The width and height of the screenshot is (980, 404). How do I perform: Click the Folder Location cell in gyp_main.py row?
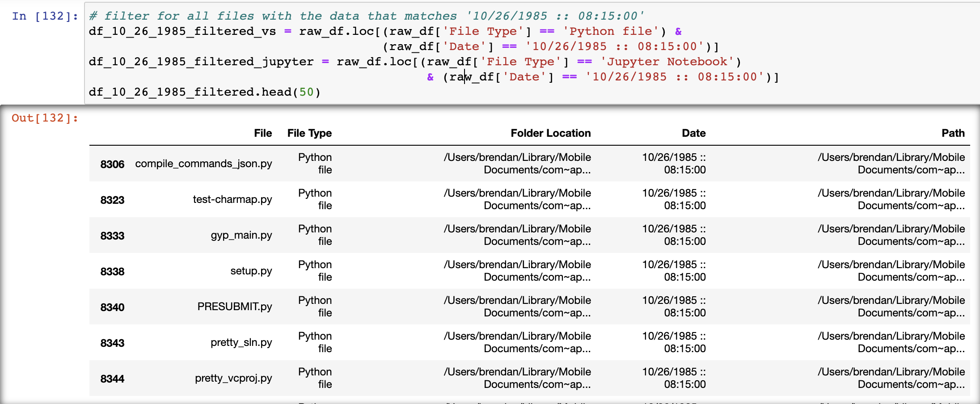point(517,235)
